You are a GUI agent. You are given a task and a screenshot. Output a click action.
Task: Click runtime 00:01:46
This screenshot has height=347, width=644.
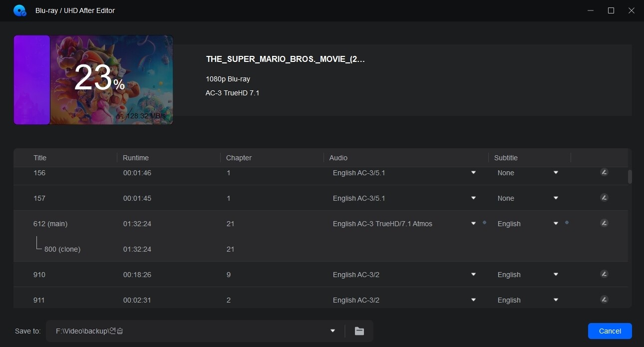point(137,173)
